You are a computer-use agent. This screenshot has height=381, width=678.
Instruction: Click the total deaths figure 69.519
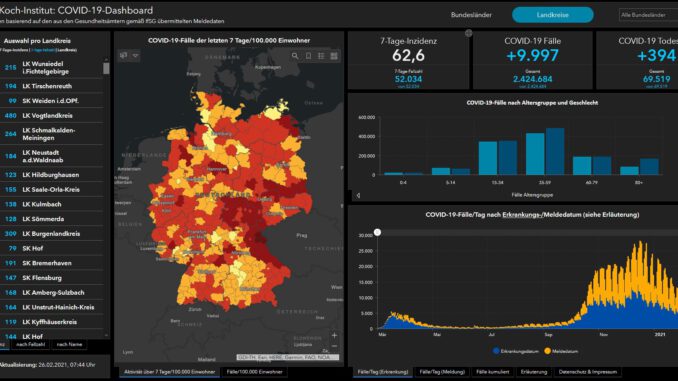tap(656, 79)
